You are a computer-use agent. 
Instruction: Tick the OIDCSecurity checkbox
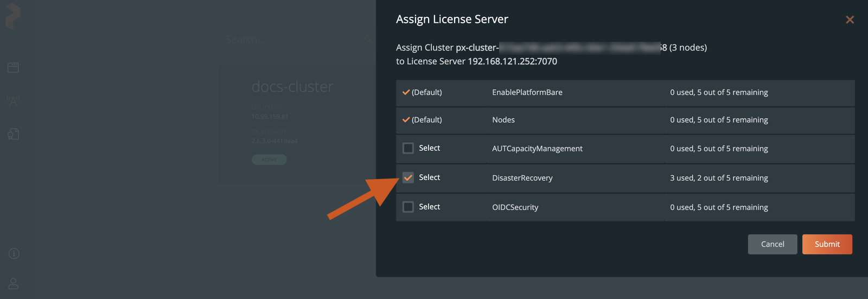point(409,207)
